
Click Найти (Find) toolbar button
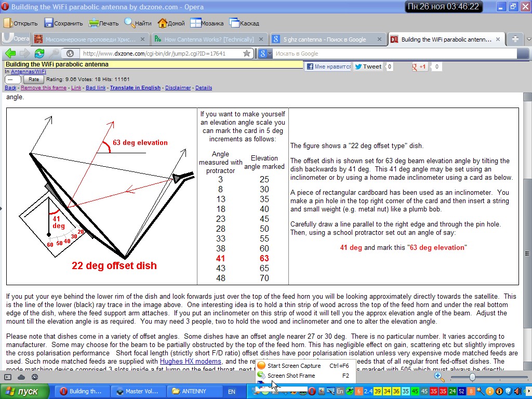point(138,23)
